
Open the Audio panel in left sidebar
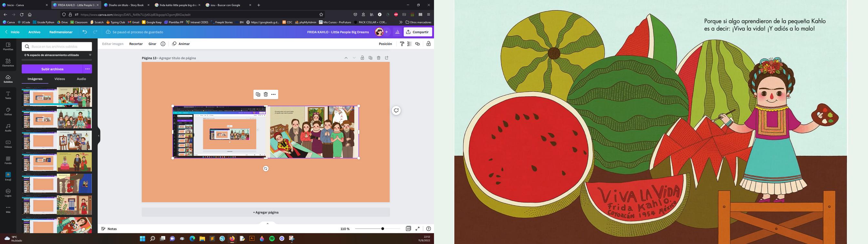point(8,128)
